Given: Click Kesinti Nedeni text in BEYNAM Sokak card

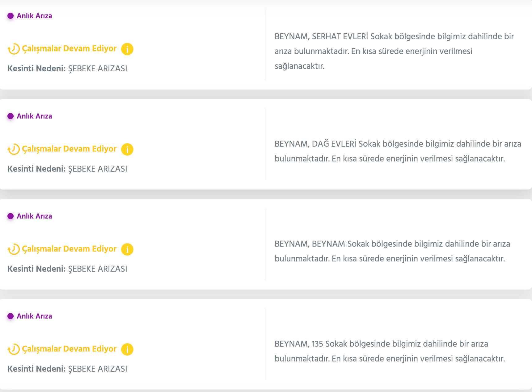Looking at the screenshot, I should pos(67,269).
